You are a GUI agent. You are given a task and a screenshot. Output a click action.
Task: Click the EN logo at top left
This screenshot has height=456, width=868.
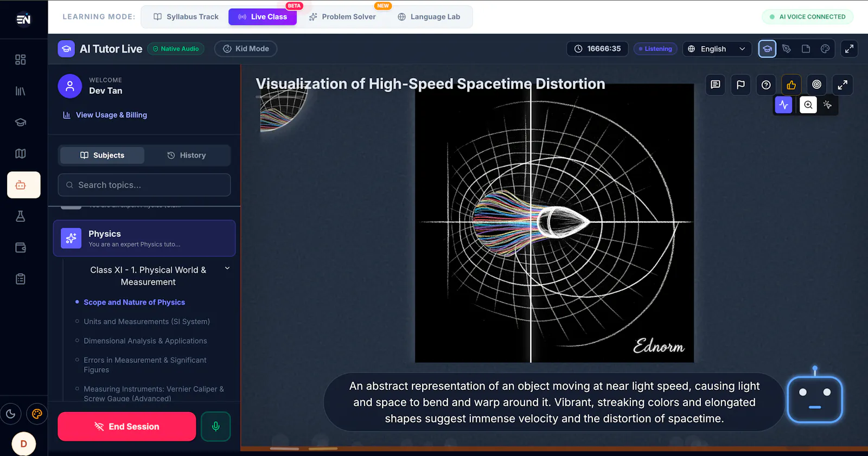(x=24, y=19)
